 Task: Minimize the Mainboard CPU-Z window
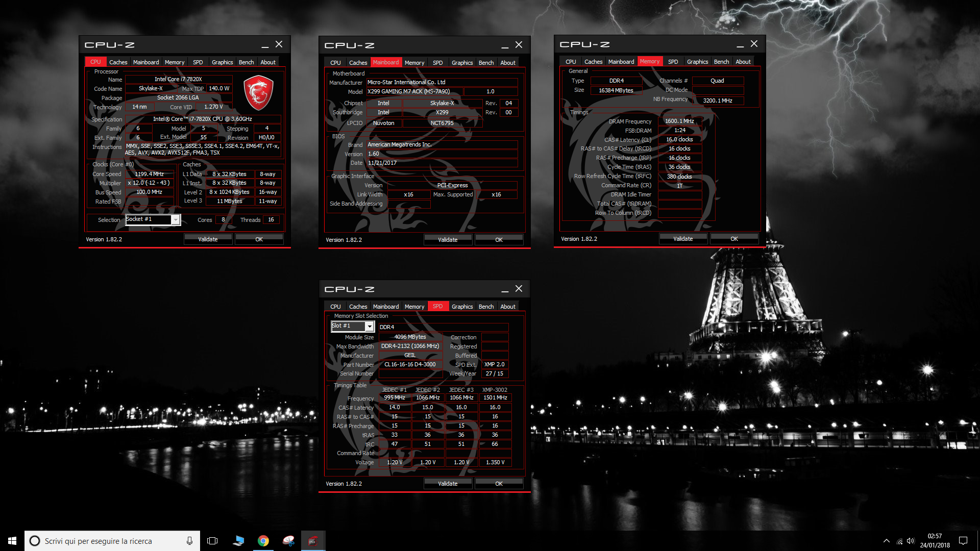click(x=505, y=45)
